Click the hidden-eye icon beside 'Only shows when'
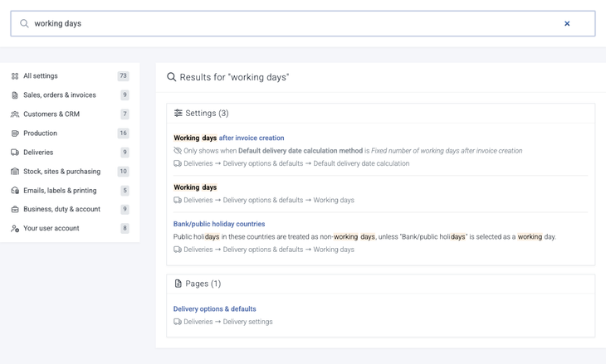Image resolution: width=606 pixels, height=364 pixels. click(178, 151)
